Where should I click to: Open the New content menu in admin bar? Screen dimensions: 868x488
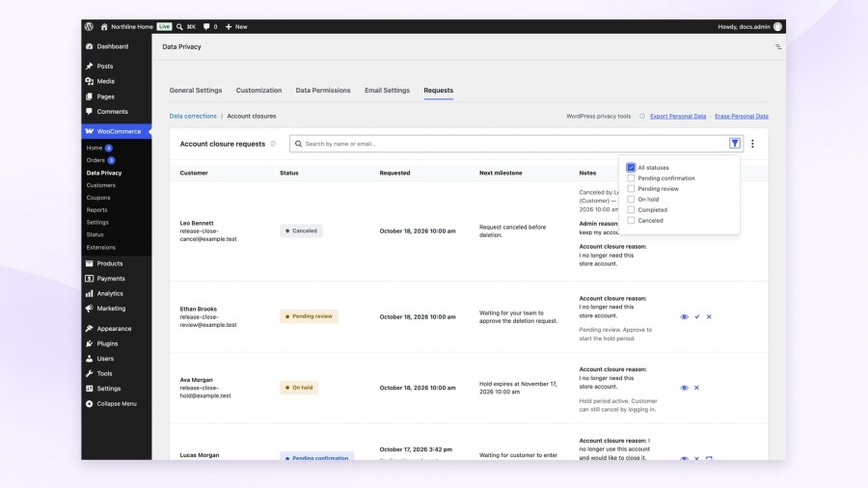(x=236, y=27)
